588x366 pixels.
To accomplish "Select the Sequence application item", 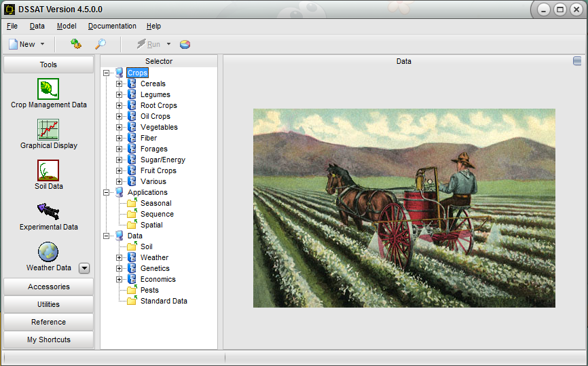I will (x=157, y=214).
